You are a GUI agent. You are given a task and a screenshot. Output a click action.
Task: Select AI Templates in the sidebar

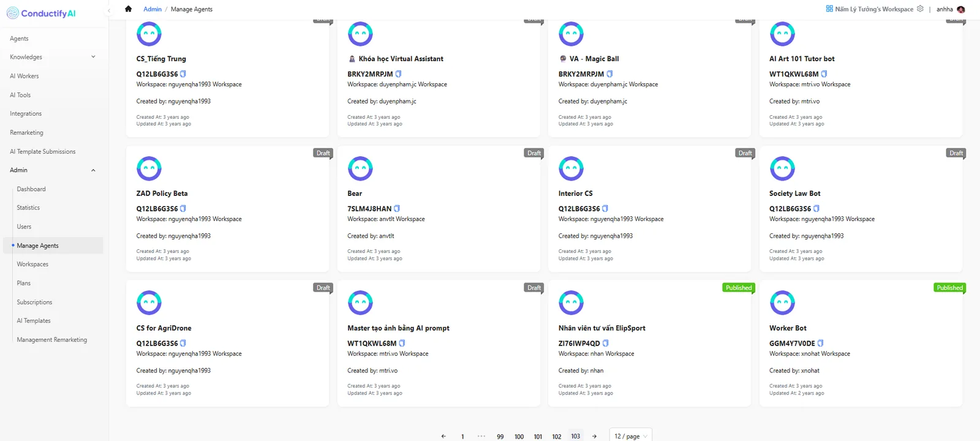point(34,321)
